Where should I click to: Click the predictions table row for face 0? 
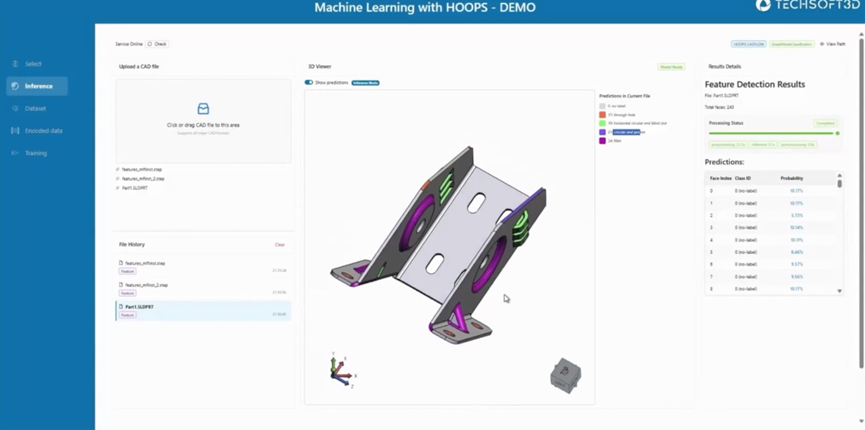tap(770, 191)
